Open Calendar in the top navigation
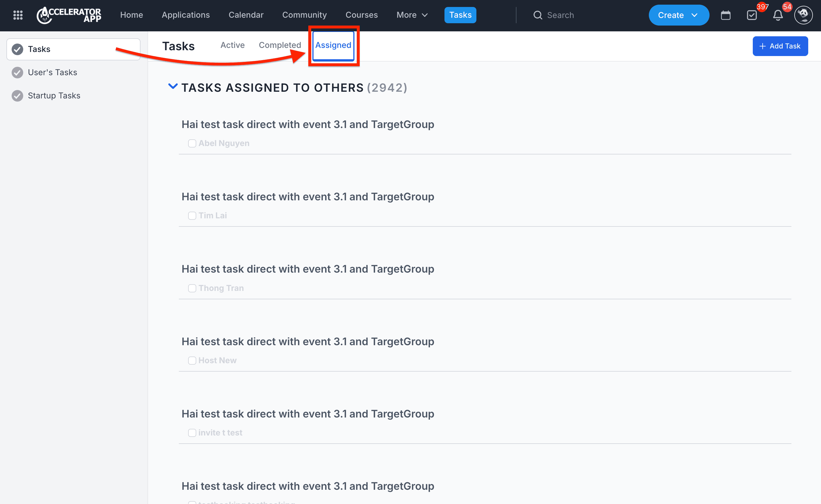Image resolution: width=821 pixels, height=504 pixels. tap(246, 15)
